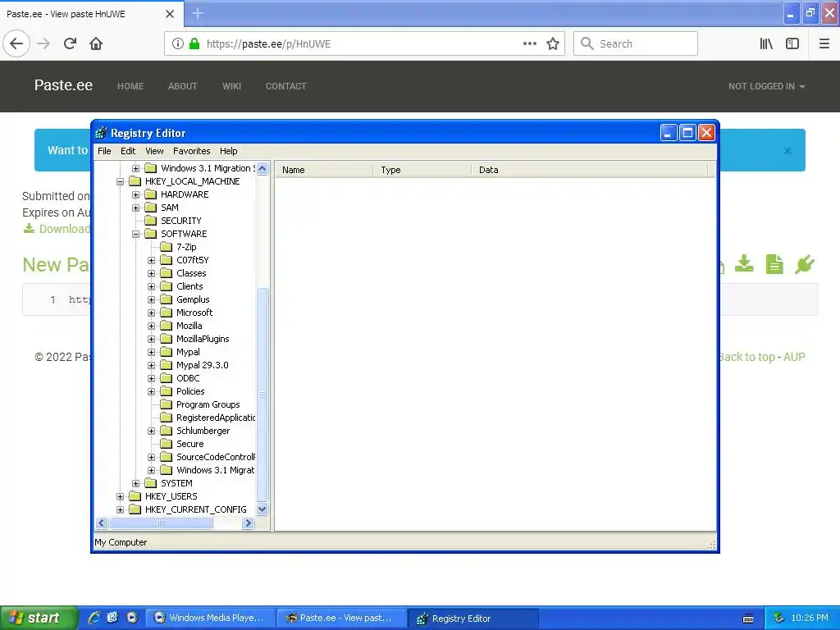
Task: Switch to Paste.ee taskbar button
Action: (341, 619)
